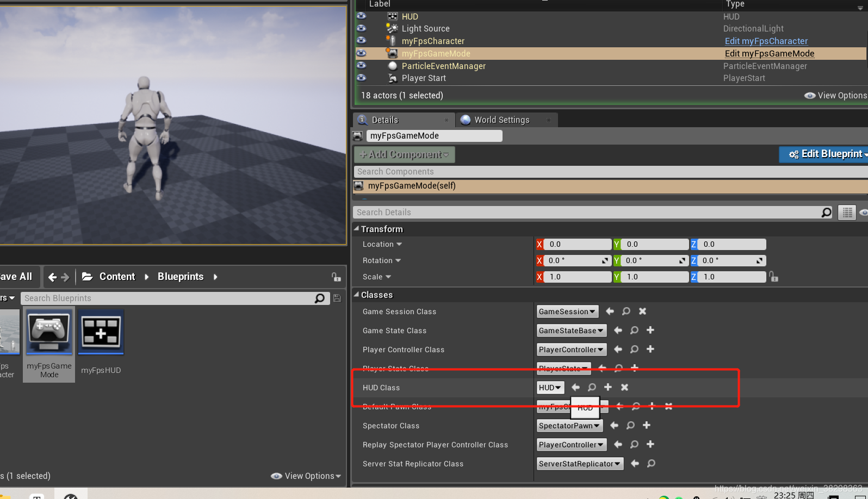Open ServerStatReplicator class dropdown
Image resolution: width=868 pixels, height=499 pixels.
tap(580, 464)
